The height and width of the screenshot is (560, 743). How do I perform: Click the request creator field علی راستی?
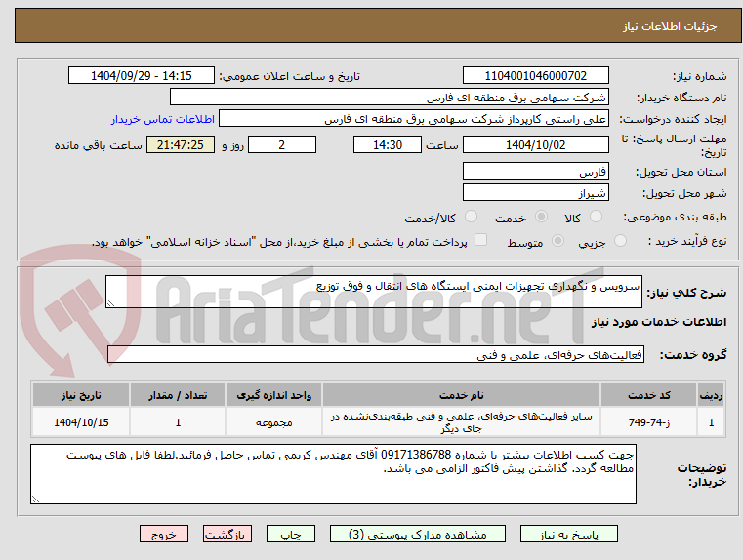pyautogui.click(x=414, y=119)
